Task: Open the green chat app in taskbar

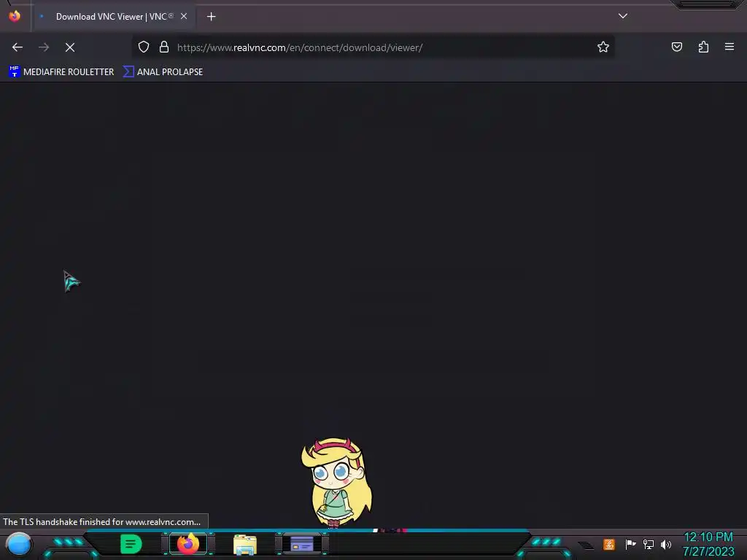Action: click(x=131, y=544)
